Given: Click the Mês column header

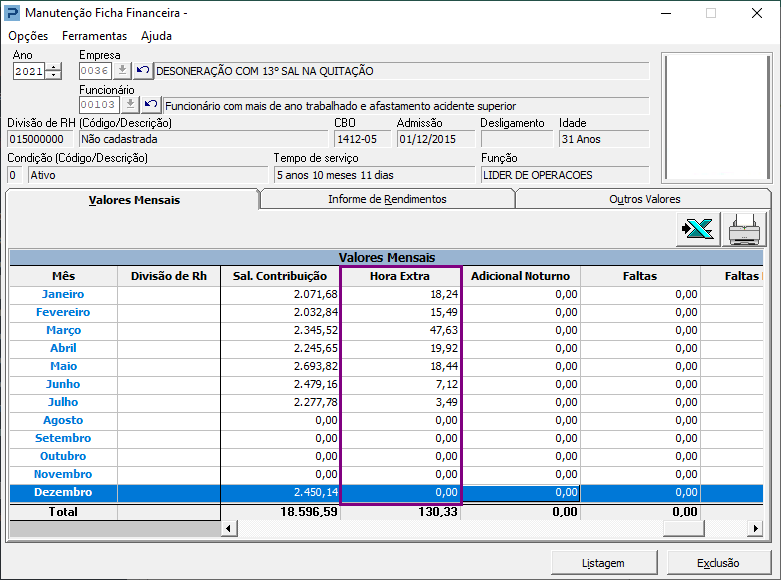Looking at the screenshot, I should 64,276.
